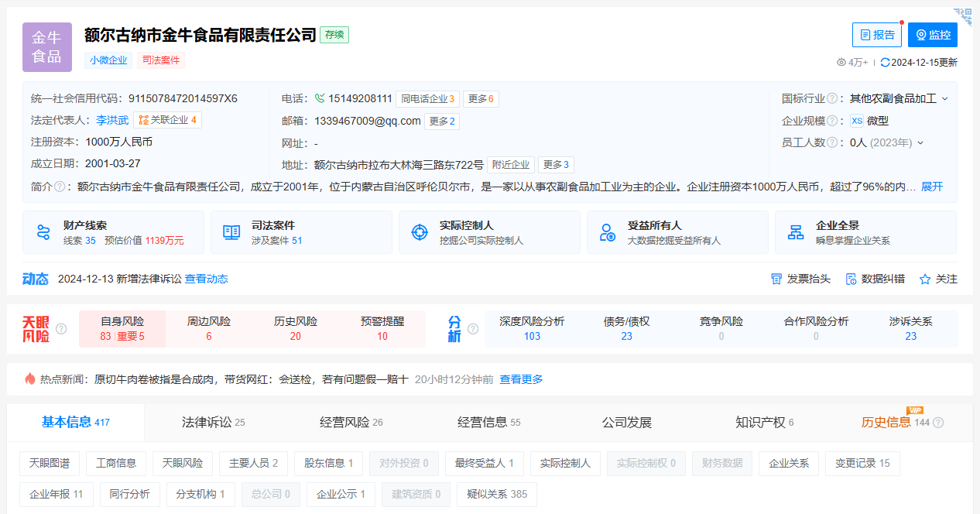The height and width of the screenshot is (514, 980).
Task: Open the 疑似关系 385 section
Action: 496,494
